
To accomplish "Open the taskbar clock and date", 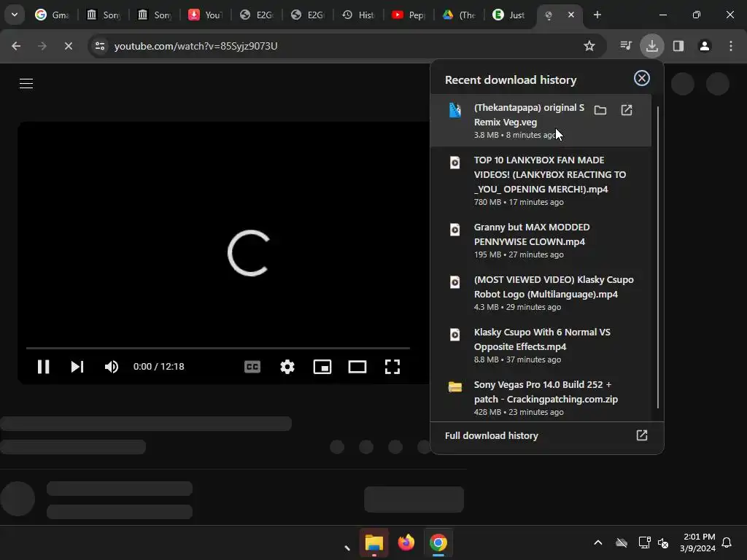I will [x=697, y=542].
